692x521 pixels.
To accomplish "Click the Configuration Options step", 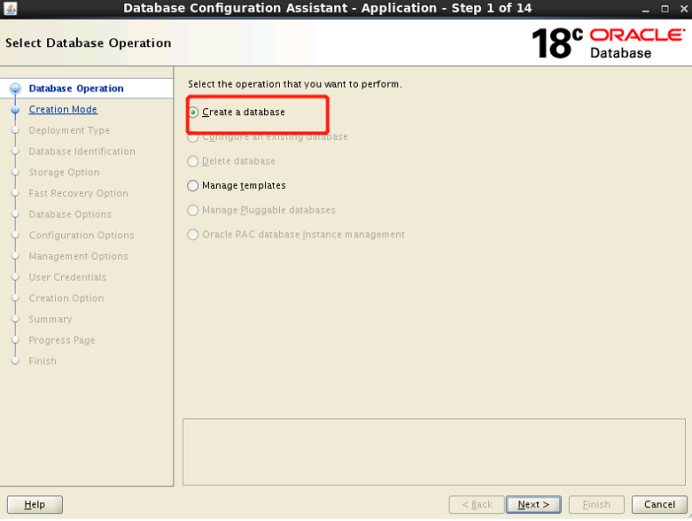I will pos(82,235).
